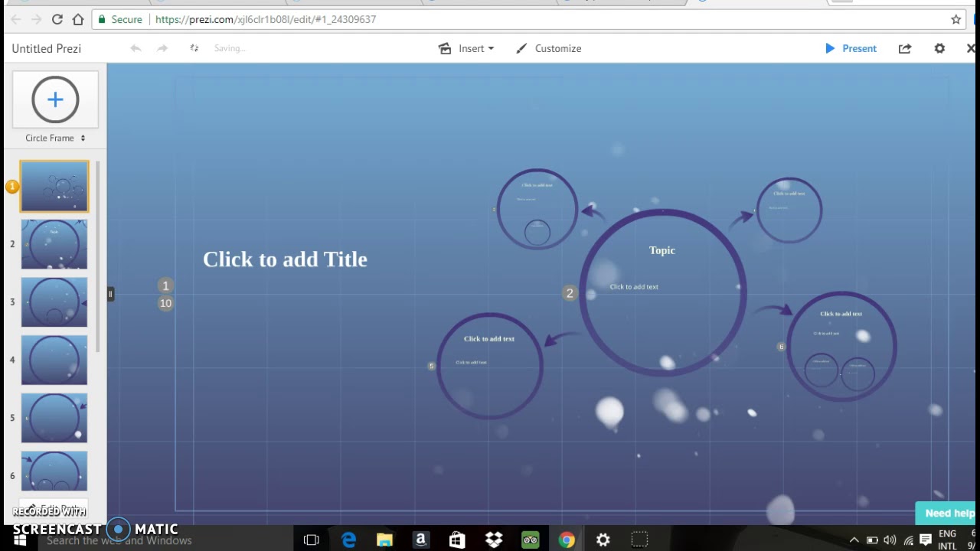Select the top-right small circle frame
Screen dimensions: 980x551
[x=789, y=210]
